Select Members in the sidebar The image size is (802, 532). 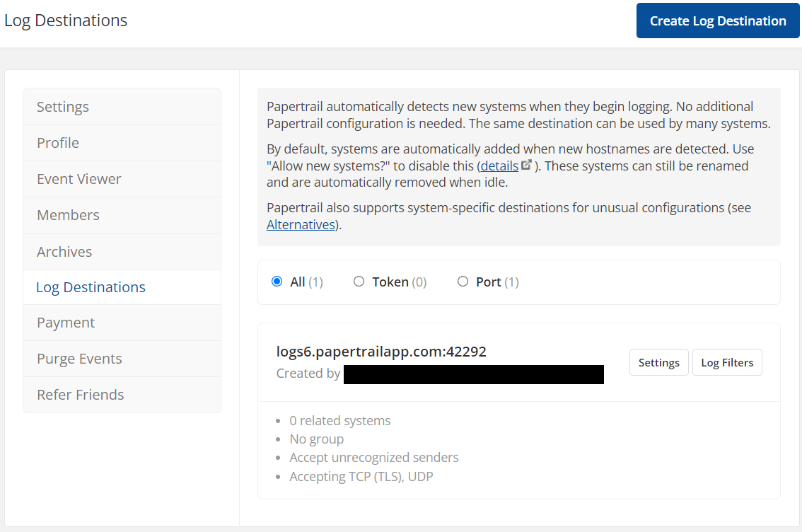click(x=122, y=215)
